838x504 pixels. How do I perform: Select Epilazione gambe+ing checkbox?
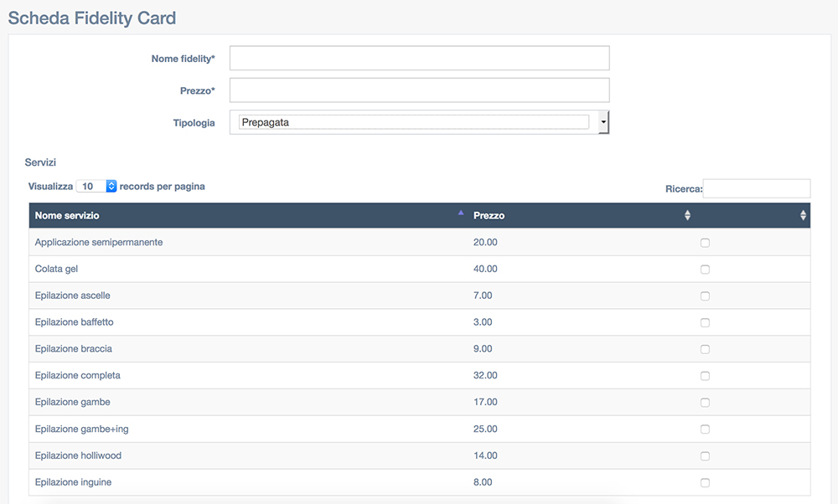point(705,429)
